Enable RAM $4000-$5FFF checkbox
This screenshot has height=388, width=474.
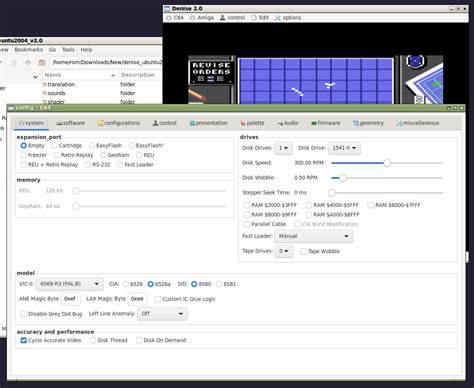(x=309, y=205)
